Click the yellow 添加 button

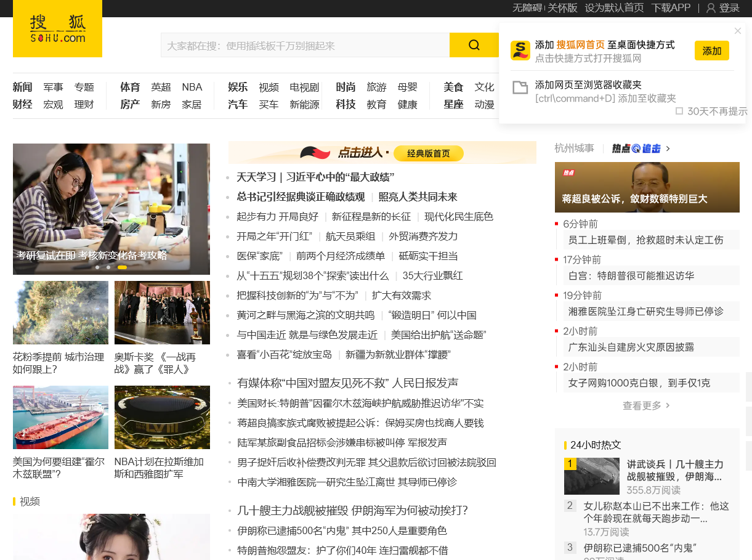[x=711, y=51]
